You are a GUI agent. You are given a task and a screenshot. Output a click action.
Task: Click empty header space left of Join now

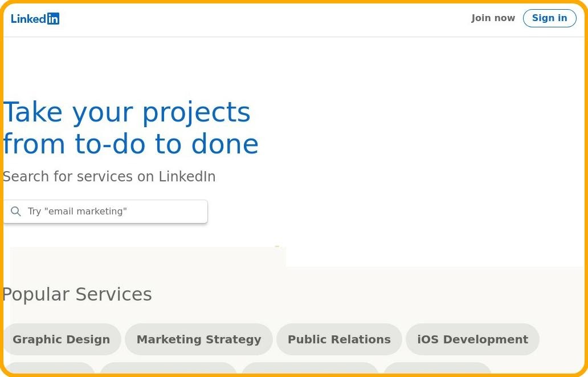tap(285, 19)
